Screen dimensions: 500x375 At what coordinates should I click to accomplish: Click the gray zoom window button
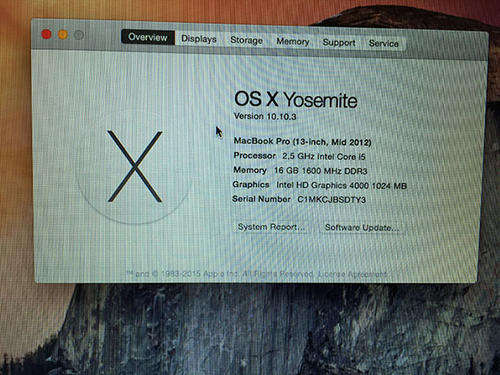(79, 35)
